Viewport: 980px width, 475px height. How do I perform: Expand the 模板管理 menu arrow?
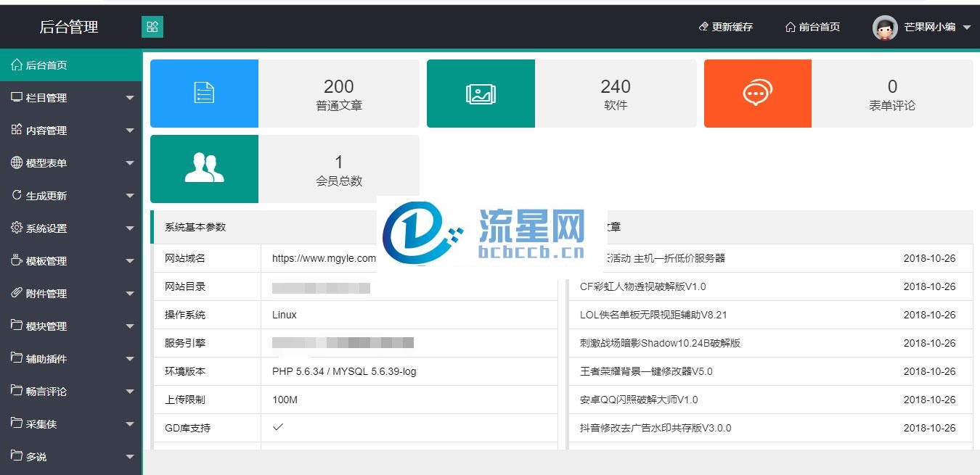(130, 261)
